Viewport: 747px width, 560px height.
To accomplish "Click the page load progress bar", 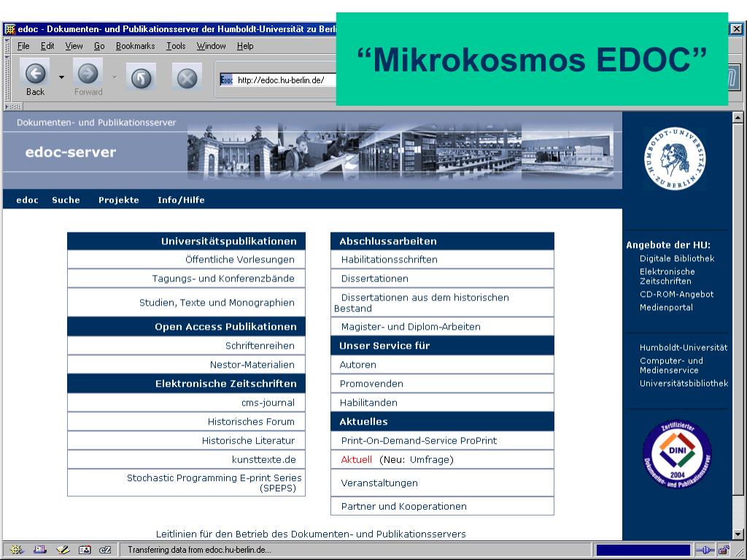I will pos(643,550).
